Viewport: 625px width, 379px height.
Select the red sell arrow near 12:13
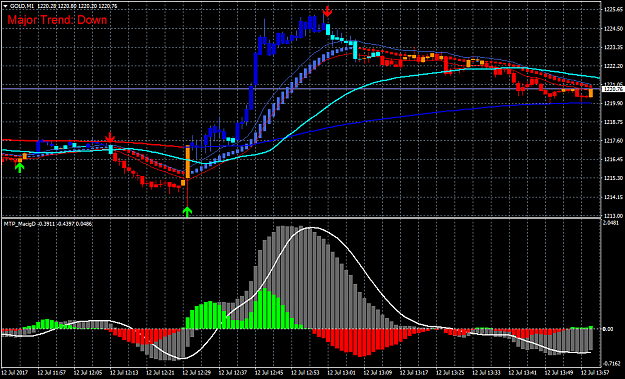coord(110,138)
